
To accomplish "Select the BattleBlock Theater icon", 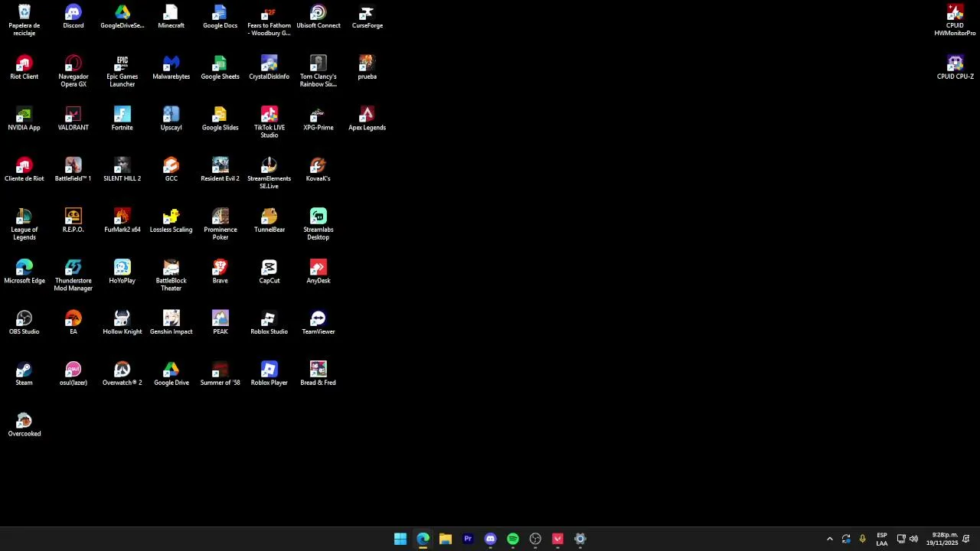I will pos(171,275).
